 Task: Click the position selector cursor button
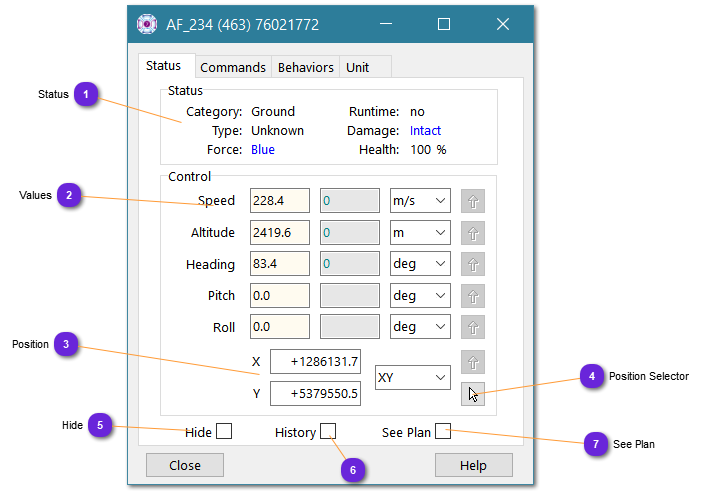pyautogui.click(x=473, y=394)
